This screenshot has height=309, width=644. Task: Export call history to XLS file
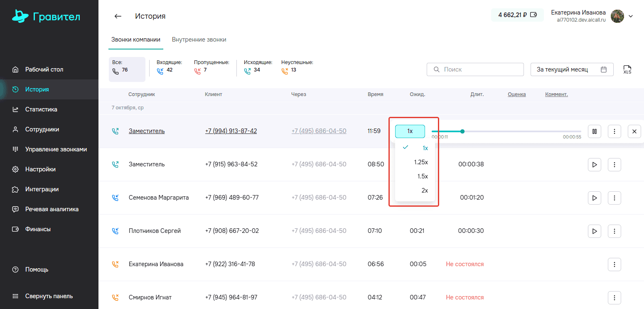pos(627,69)
